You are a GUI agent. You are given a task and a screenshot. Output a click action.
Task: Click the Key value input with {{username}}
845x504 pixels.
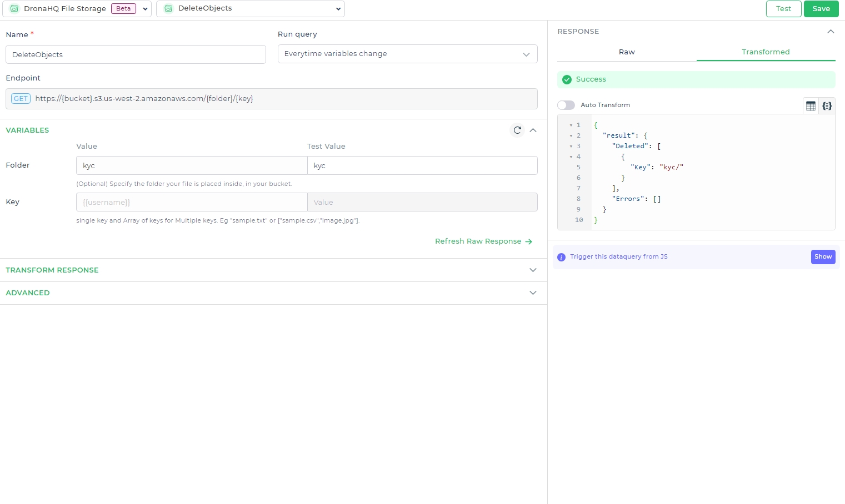pos(192,202)
